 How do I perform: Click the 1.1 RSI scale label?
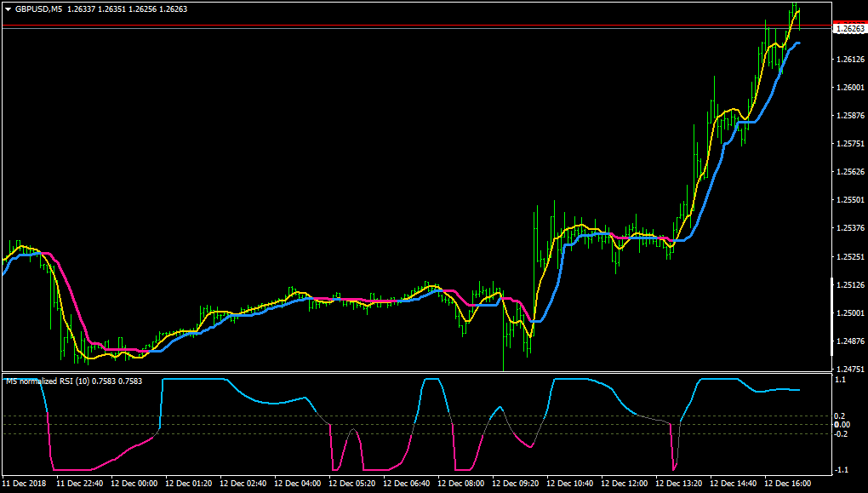point(840,380)
